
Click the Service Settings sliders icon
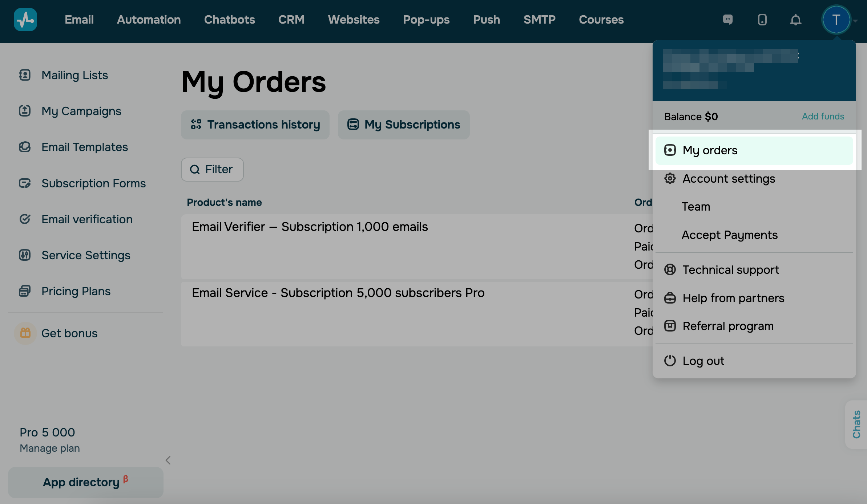(x=25, y=255)
